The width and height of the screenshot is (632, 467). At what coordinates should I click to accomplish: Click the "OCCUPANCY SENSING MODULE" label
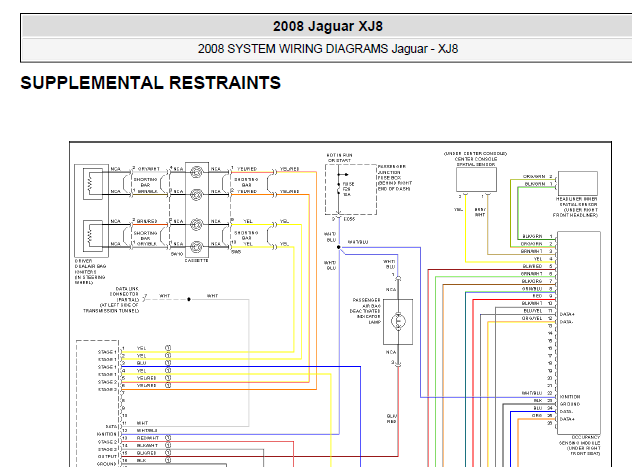pyautogui.click(x=580, y=440)
